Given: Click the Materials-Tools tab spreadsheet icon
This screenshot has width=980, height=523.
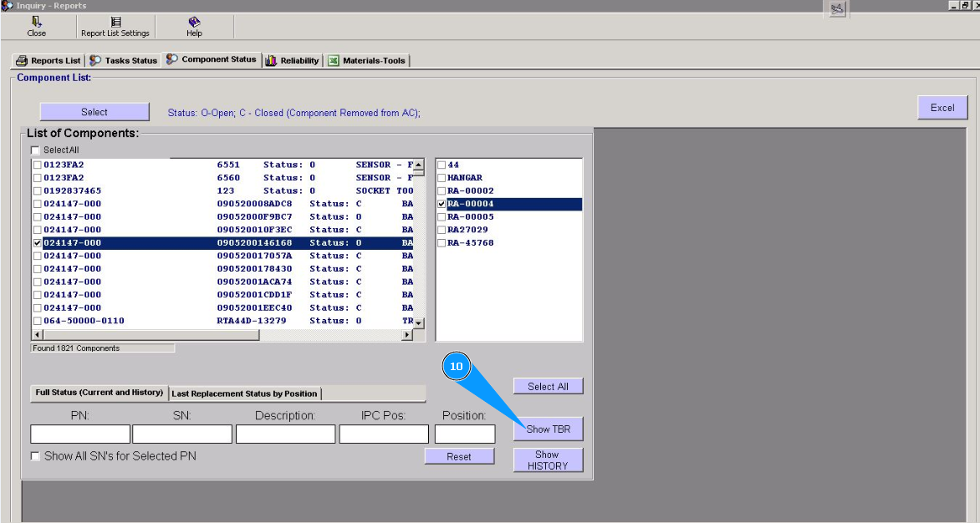Looking at the screenshot, I should (334, 61).
